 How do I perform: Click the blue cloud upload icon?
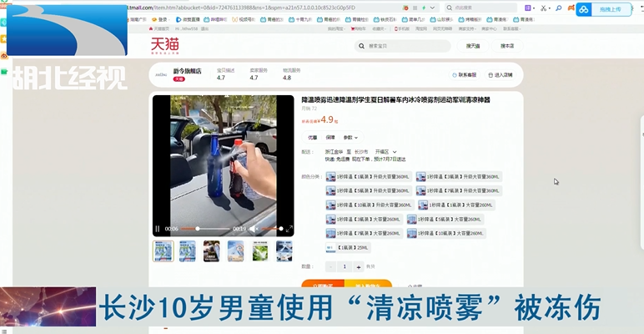click(584, 9)
